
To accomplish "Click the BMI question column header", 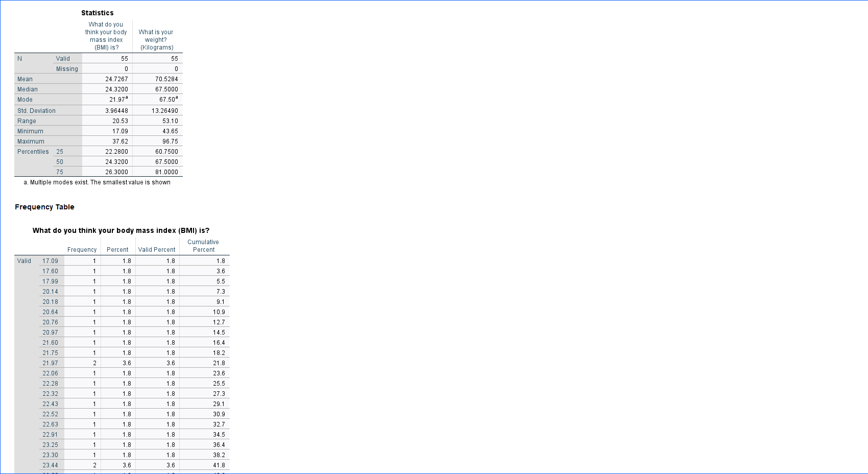I will coord(106,36).
